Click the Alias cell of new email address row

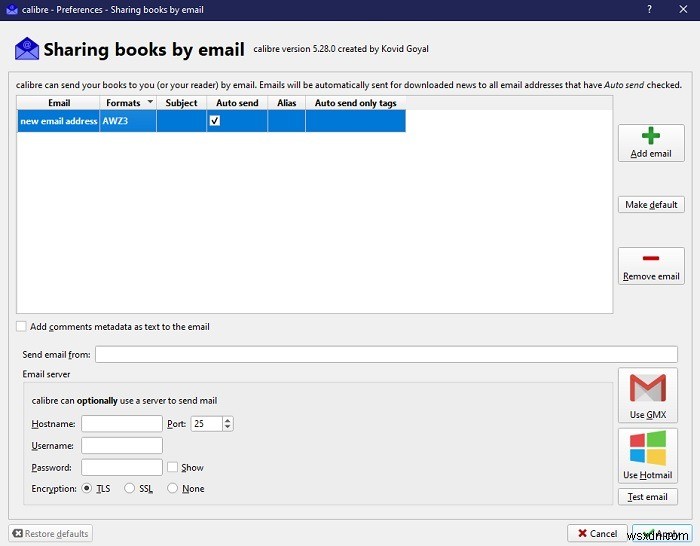click(286, 121)
